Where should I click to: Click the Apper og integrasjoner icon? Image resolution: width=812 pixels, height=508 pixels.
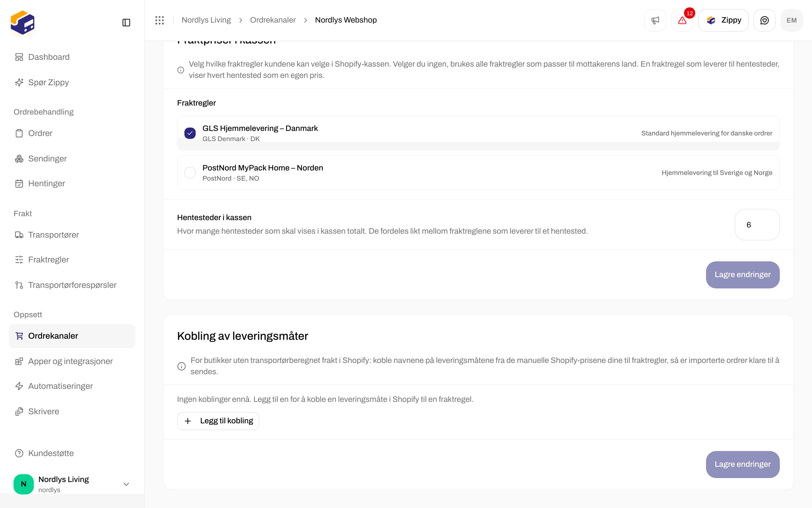[19, 361]
